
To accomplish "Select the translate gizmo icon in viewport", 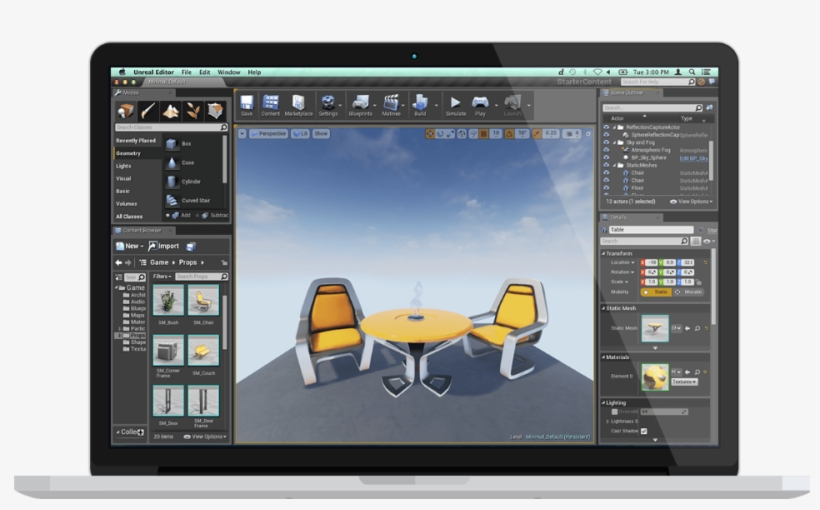I will [x=430, y=134].
